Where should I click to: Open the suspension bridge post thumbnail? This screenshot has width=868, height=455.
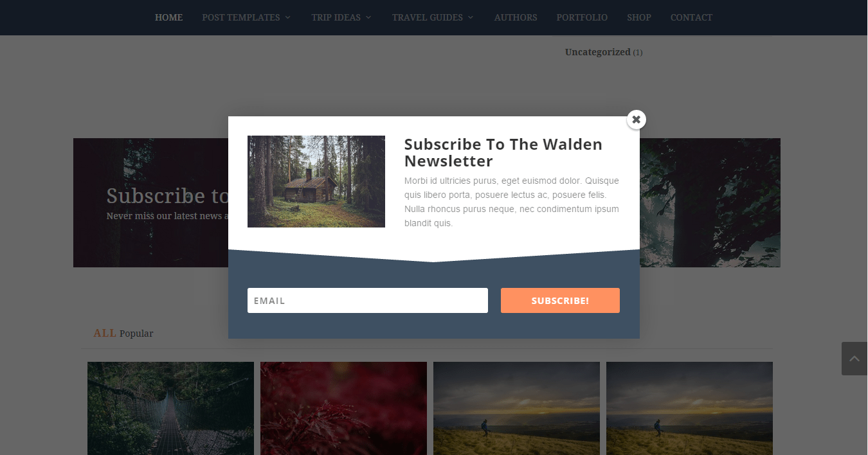[170, 408]
